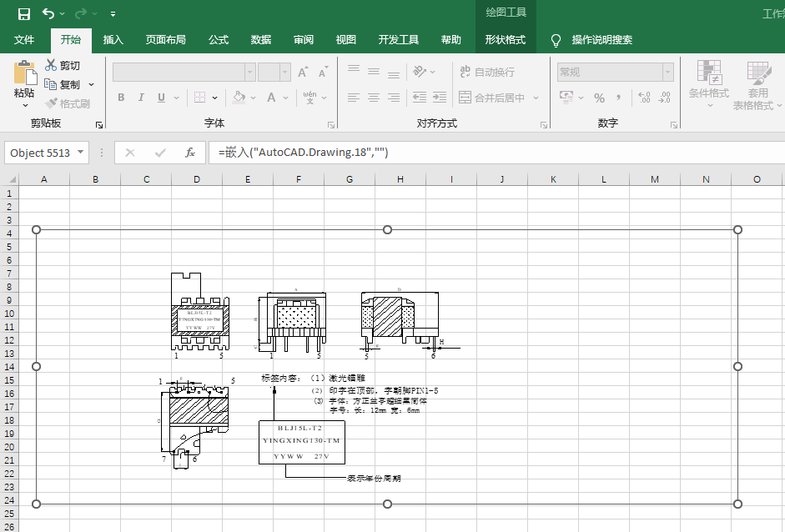Open the 公式 tab
The image size is (785, 532).
pyautogui.click(x=219, y=39)
